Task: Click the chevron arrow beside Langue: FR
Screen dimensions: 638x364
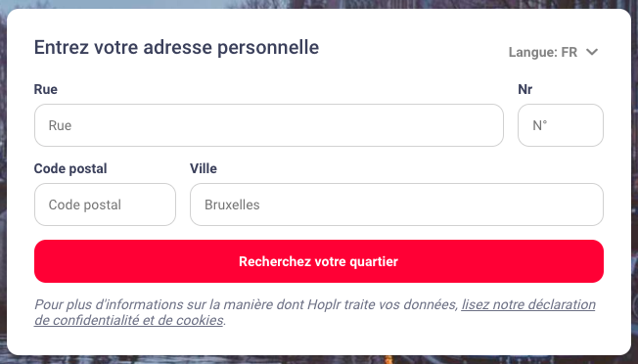Action: point(592,52)
